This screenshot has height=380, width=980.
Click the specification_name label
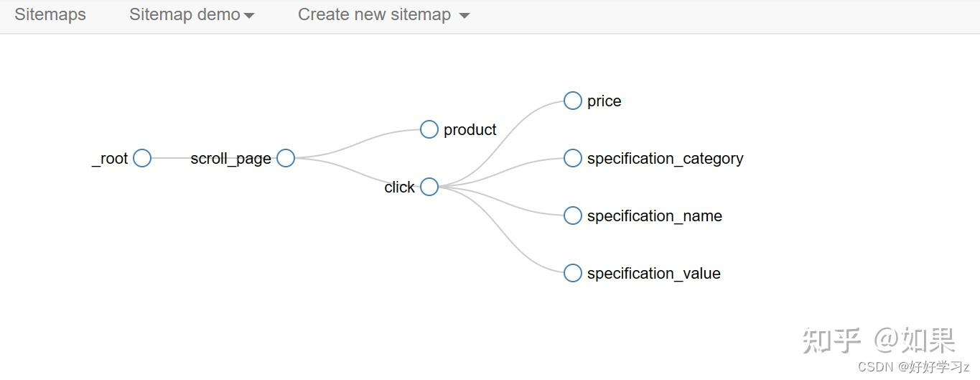(654, 216)
